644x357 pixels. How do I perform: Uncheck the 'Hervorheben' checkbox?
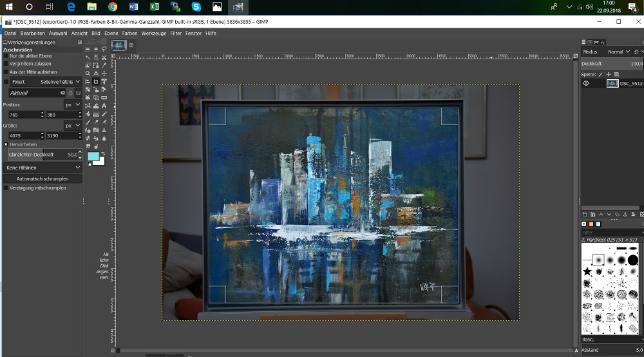click(6, 144)
